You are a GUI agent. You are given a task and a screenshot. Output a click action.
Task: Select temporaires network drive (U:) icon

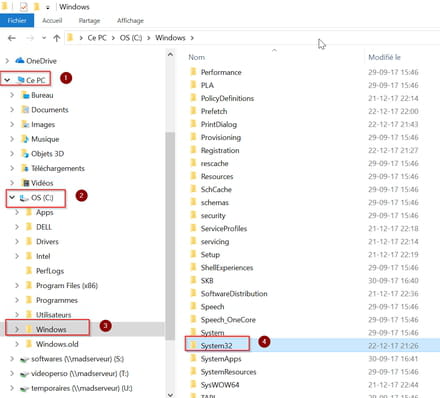[24, 389]
